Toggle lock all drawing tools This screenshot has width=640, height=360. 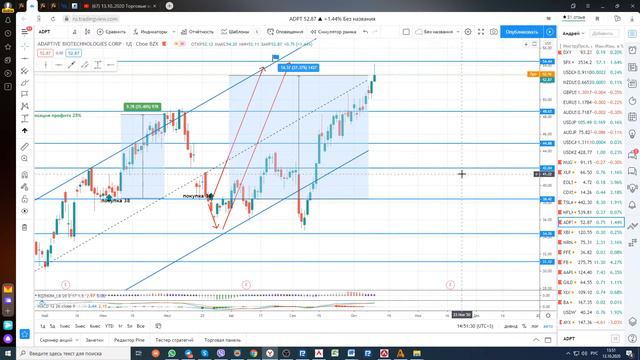pyautogui.click(x=25, y=199)
